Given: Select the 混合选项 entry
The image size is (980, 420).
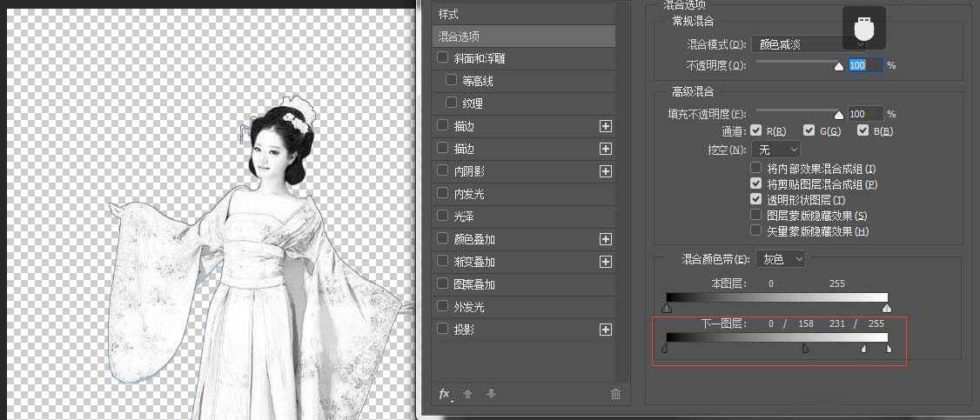Looking at the screenshot, I should pos(524,37).
